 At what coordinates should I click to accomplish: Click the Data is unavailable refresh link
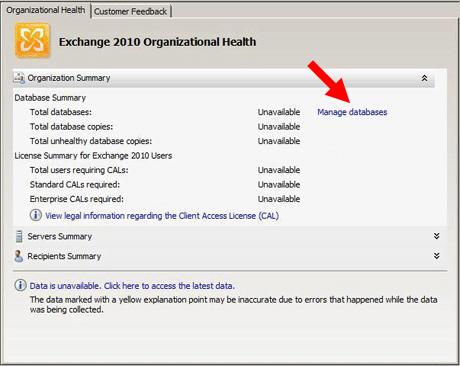132,286
